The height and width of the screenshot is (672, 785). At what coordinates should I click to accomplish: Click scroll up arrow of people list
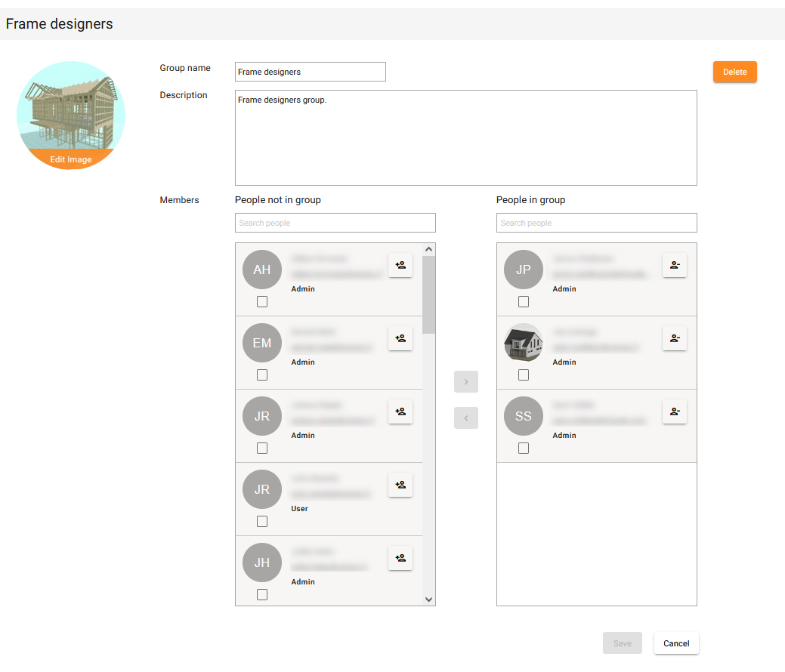429,249
